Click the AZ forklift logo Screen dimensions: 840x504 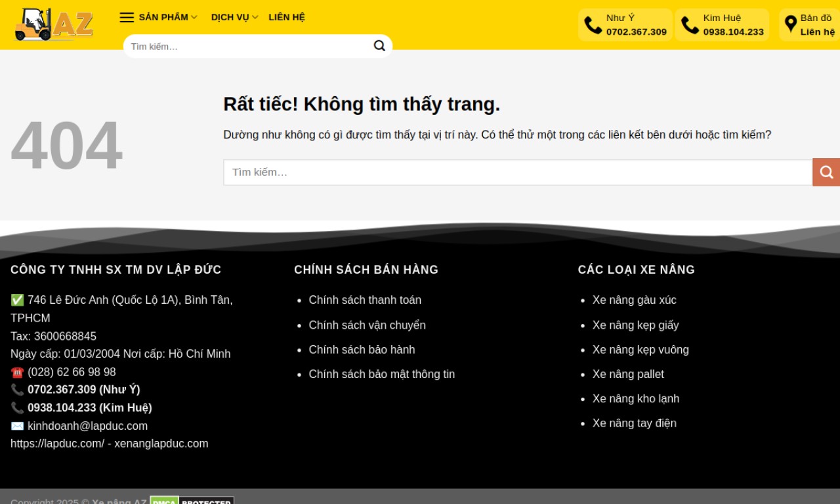coord(54,24)
